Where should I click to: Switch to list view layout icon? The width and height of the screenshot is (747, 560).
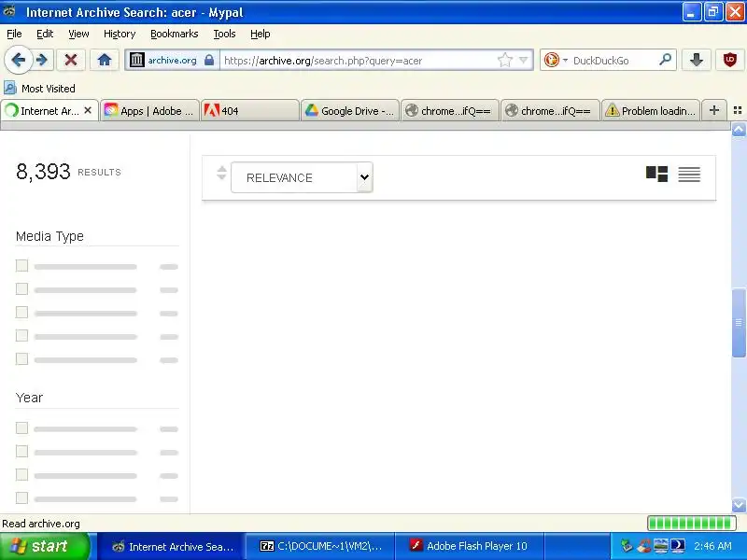689,175
